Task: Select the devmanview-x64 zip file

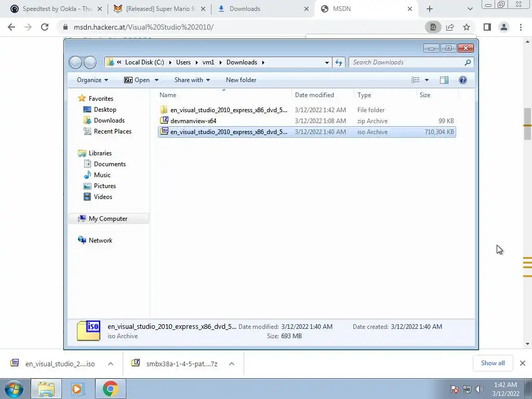Action: coord(307,121)
